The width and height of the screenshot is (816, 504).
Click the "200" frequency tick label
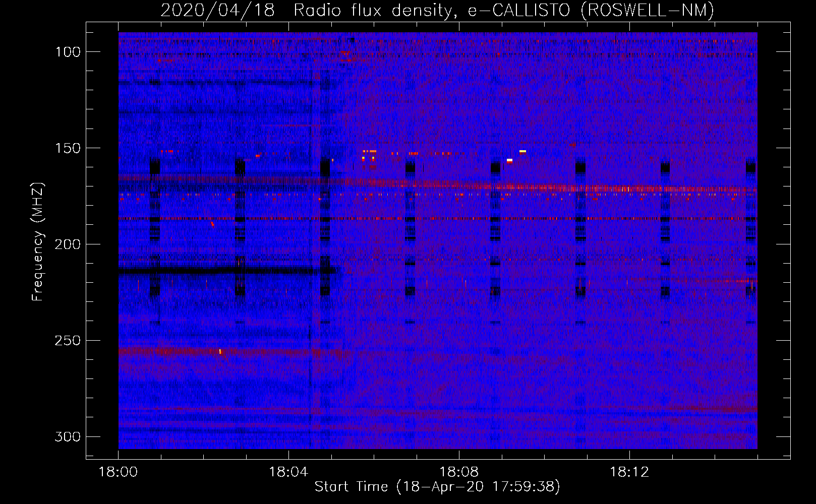pyautogui.click(x=68, y=244)
